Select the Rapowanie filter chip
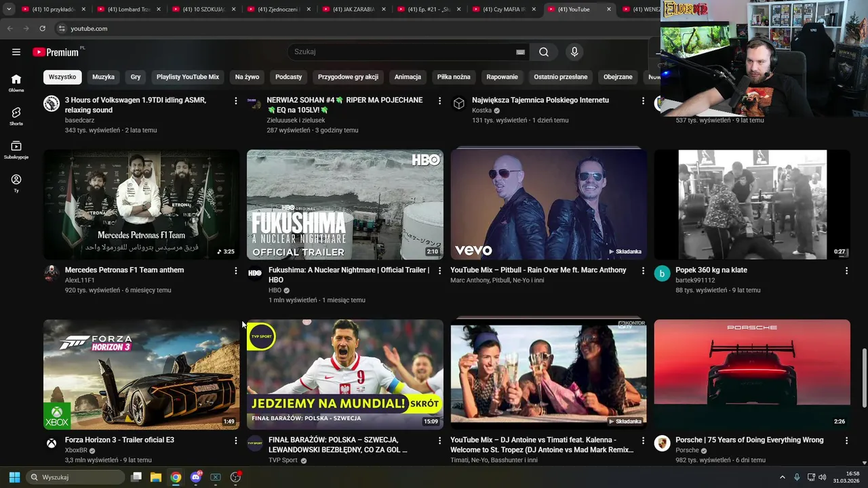Image resolution: width=868 pixels, height=488 pixels. click(502, 77)
